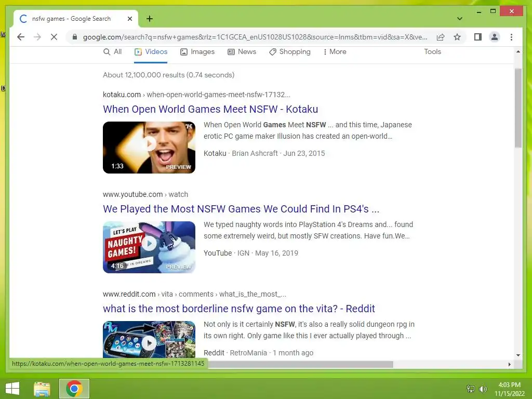This screenshot has height=399, width=532.
Task: Stop loading the page
Action: click(54, 37)
